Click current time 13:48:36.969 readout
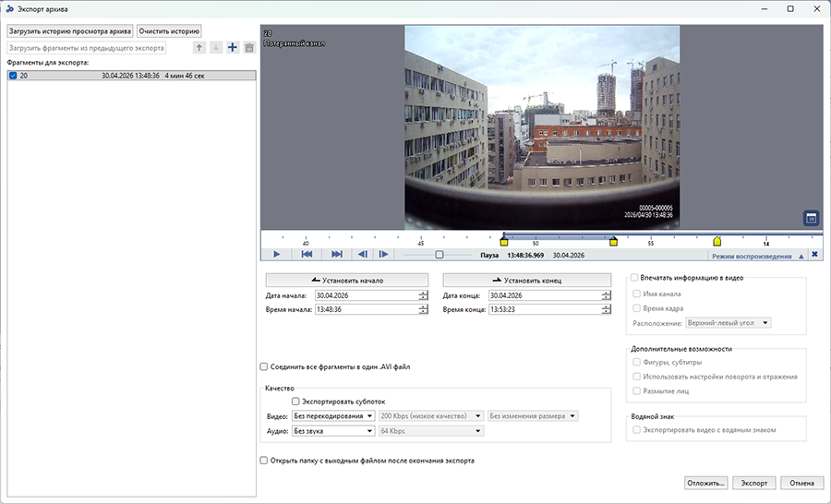831x504 pixels. point(525,255)
